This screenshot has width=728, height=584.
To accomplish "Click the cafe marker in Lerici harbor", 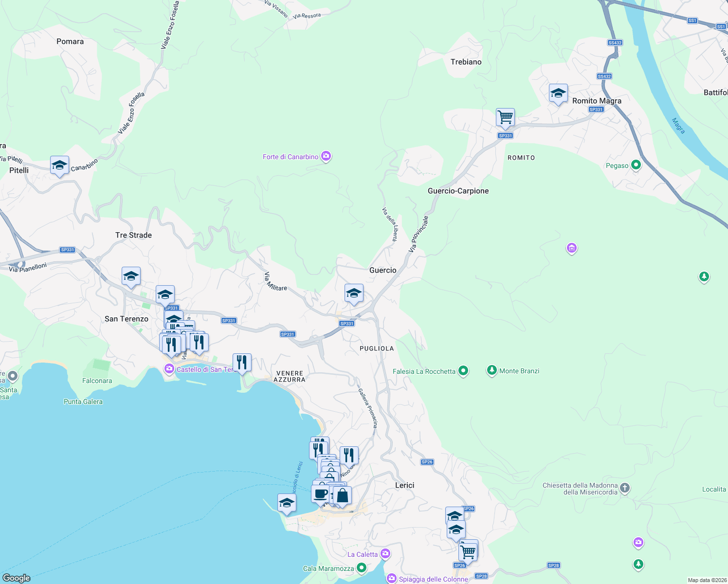I will click(320, 494).
